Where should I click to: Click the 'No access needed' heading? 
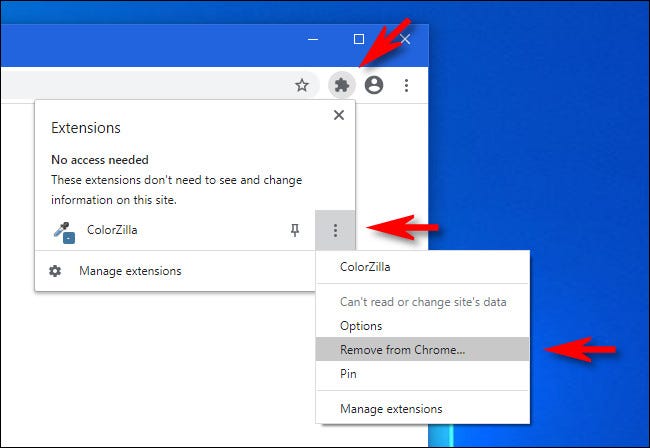point(100,160)
